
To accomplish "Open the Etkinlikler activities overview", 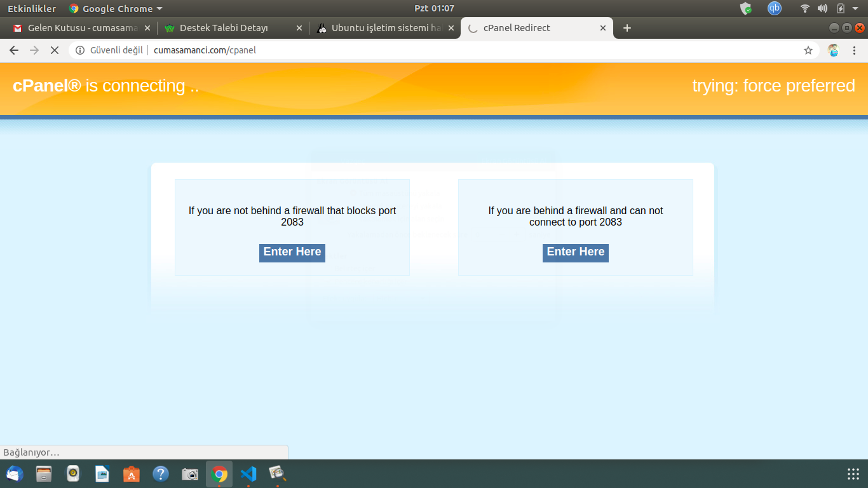I will point(32,8).
